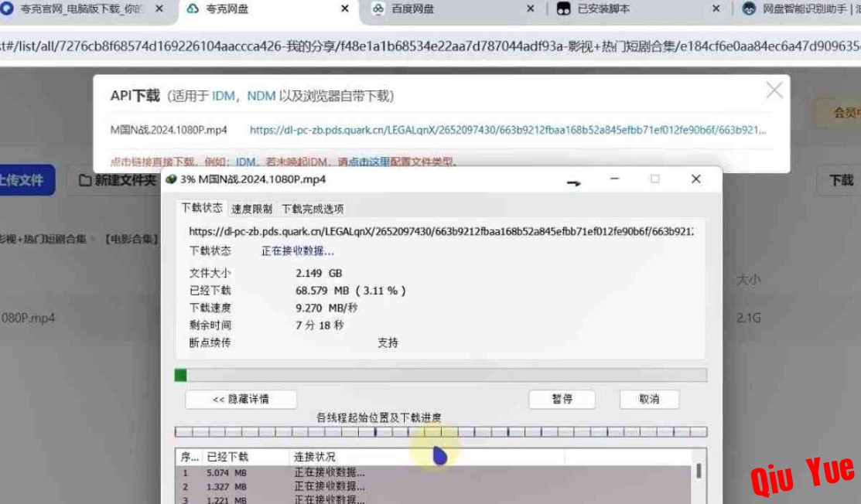Open the NDM link in API下载 header
Image resolution: width=861 pixels, height=504 pixels.
pyautogui.click(x=261, y=96)
